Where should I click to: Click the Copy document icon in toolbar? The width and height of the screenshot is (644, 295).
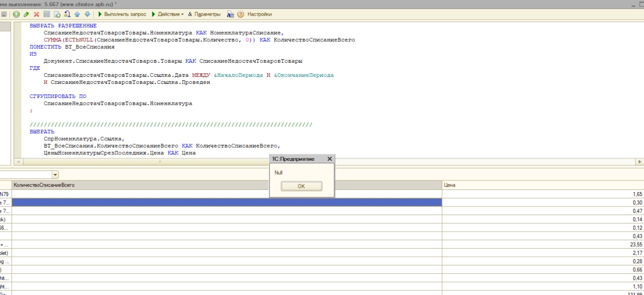pos(57,15)
